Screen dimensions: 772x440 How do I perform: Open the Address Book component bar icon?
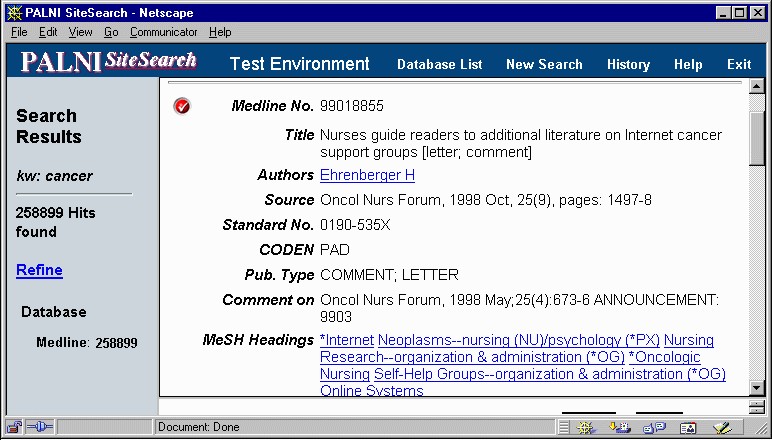coord(688,427)
